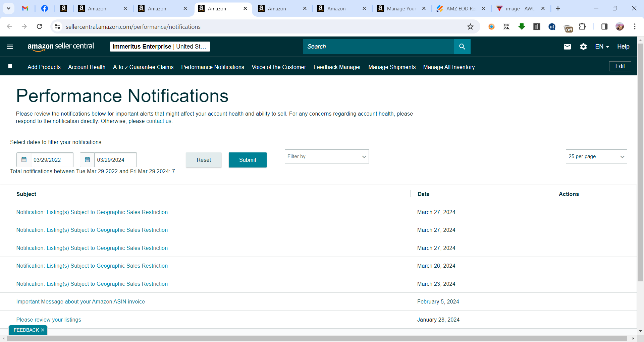Click the horizontal scrollbar at page bottom
Image resolution: width=644 pixels, height=342 pixels.
tap(317, 339)
